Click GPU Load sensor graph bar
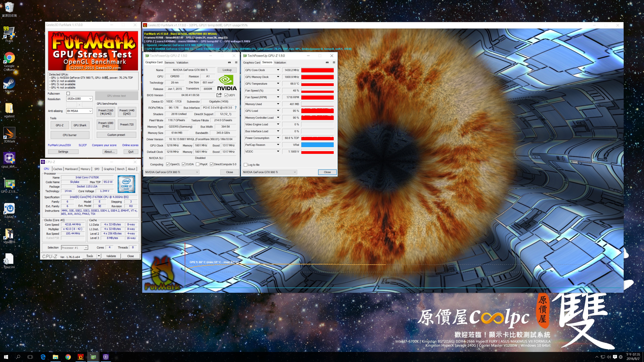The width and height of the screenshot is (644, 362). [317, 111]
